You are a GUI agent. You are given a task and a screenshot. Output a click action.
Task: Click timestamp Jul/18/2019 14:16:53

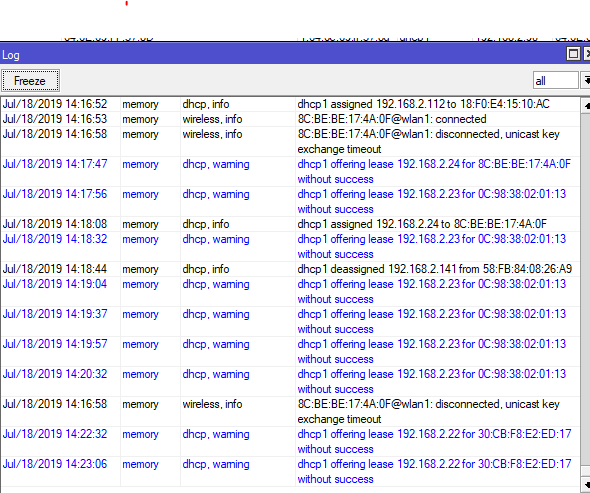click(x=55, y=119)
